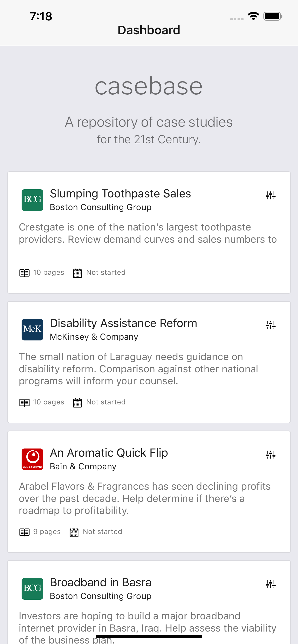298x644 pixels.
Task: Tap calendar icon on Slumping Toothpaste Sales card
Action: point(77,273)
